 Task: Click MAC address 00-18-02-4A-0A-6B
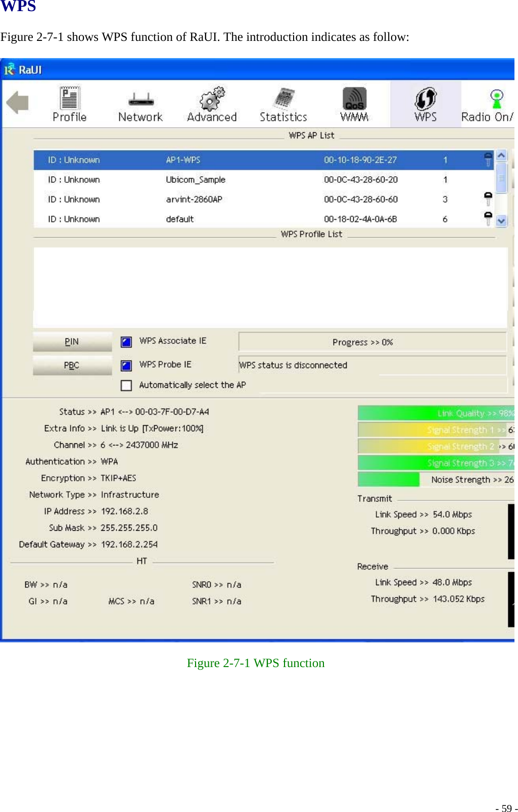click(360, 219)
